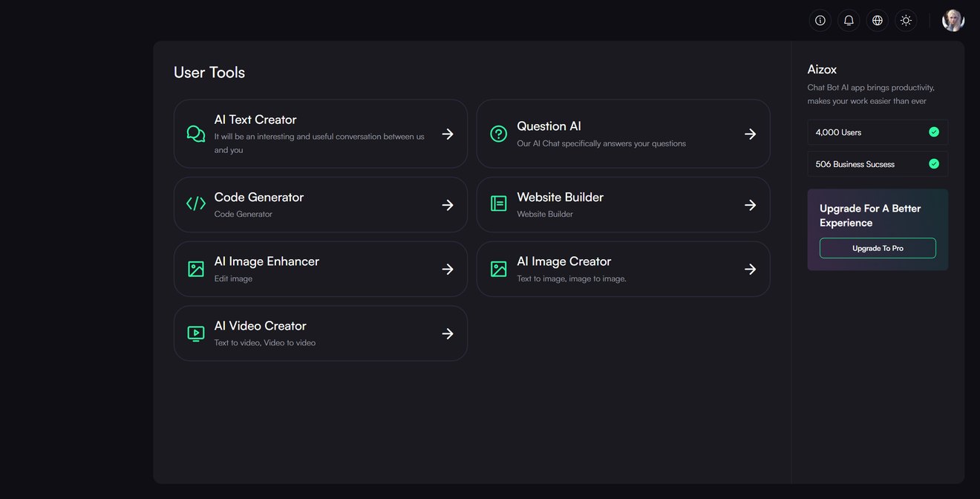980x499 pixels.
Task: Click the 4,000 Users check mark
Action: click(934, 132)
